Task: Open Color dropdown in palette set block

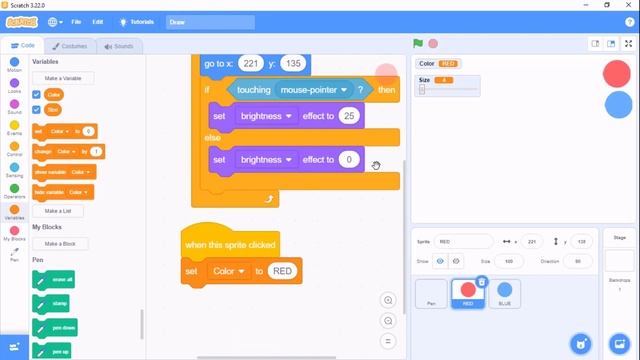Action: (x=60, y=131)
